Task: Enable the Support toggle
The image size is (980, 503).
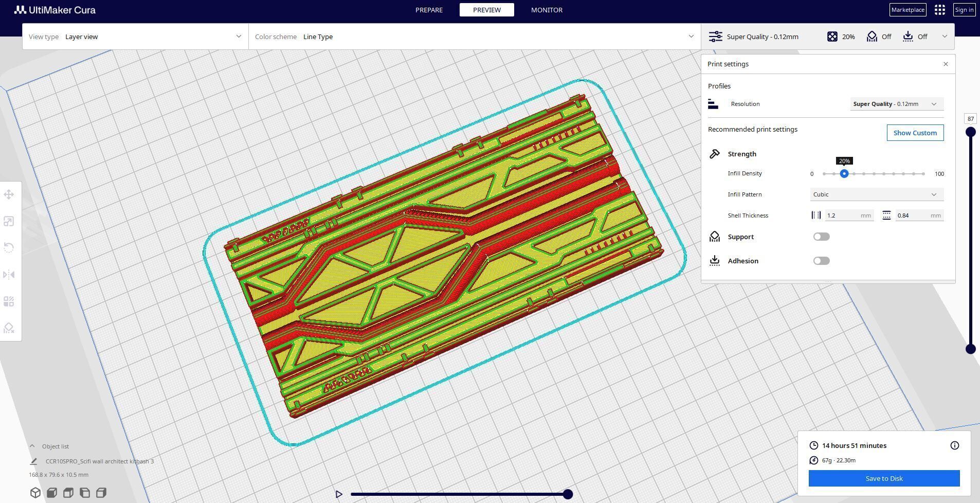Action: coord(822,237)
